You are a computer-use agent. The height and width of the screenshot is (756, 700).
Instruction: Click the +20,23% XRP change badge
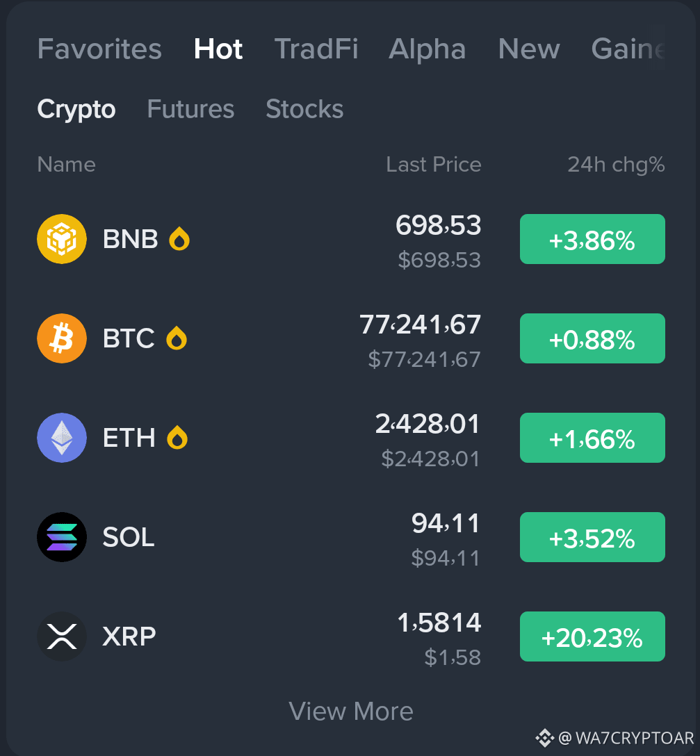[x=592, y=636]
